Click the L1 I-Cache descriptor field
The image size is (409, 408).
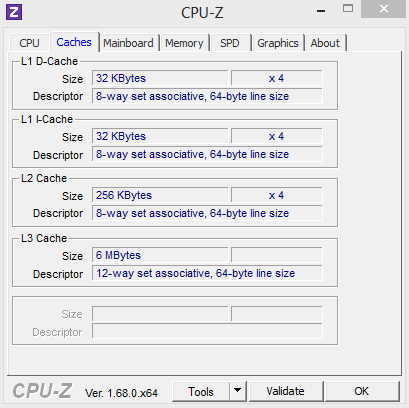pos(207,154)
